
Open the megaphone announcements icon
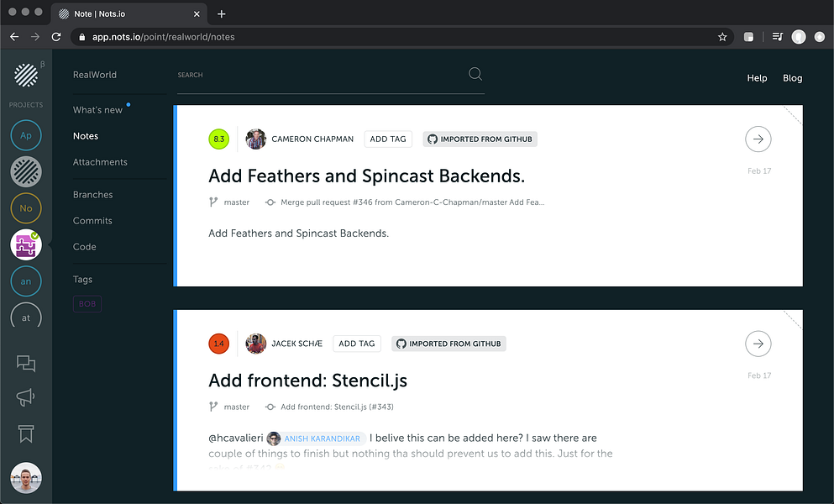pos(25,397)
